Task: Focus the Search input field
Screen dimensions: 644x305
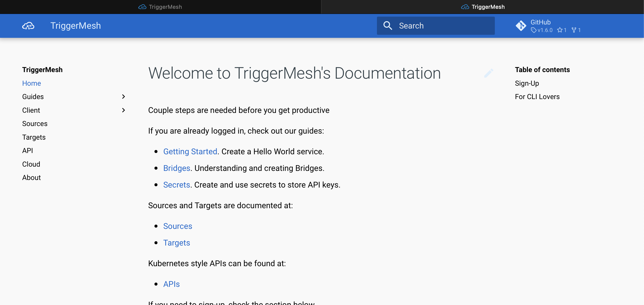Action: point(436,26)
